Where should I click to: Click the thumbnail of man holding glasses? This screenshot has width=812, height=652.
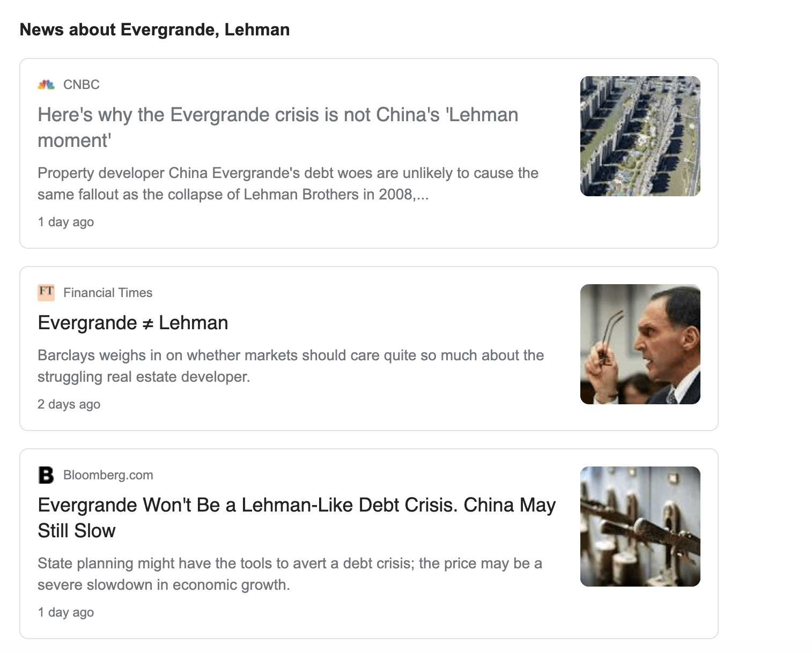pyautogui.click(x=640, y=344)
